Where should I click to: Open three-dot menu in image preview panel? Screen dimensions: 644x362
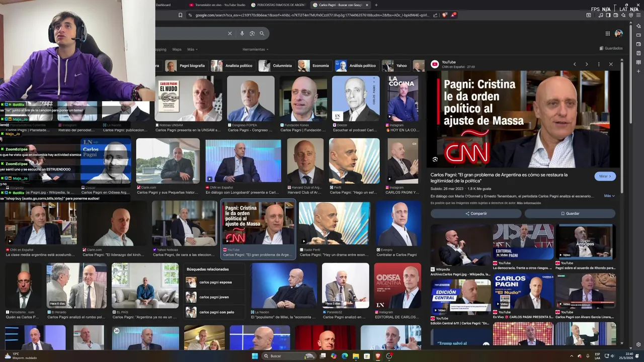tap(599, 64)
